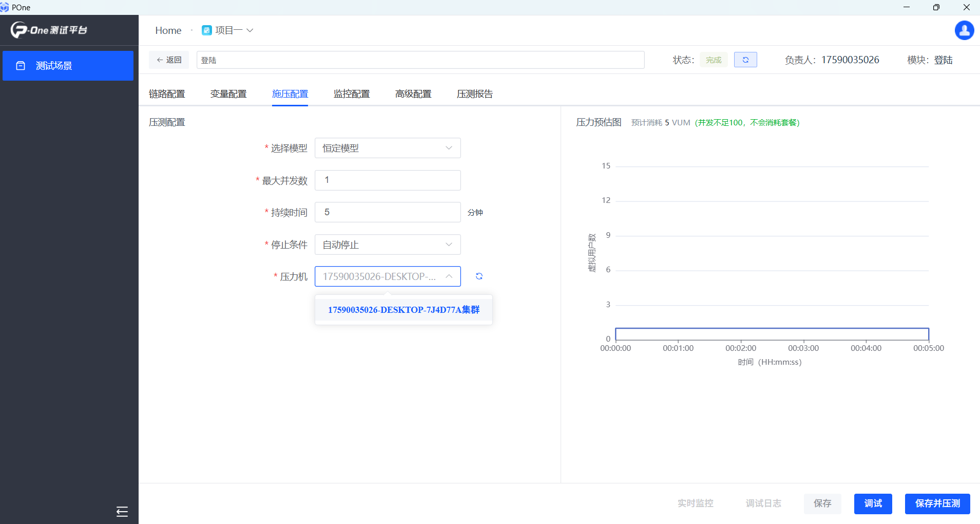Click the Home breadcrumb link
This screenshot has width=980, height=524.
coord(168,30)
